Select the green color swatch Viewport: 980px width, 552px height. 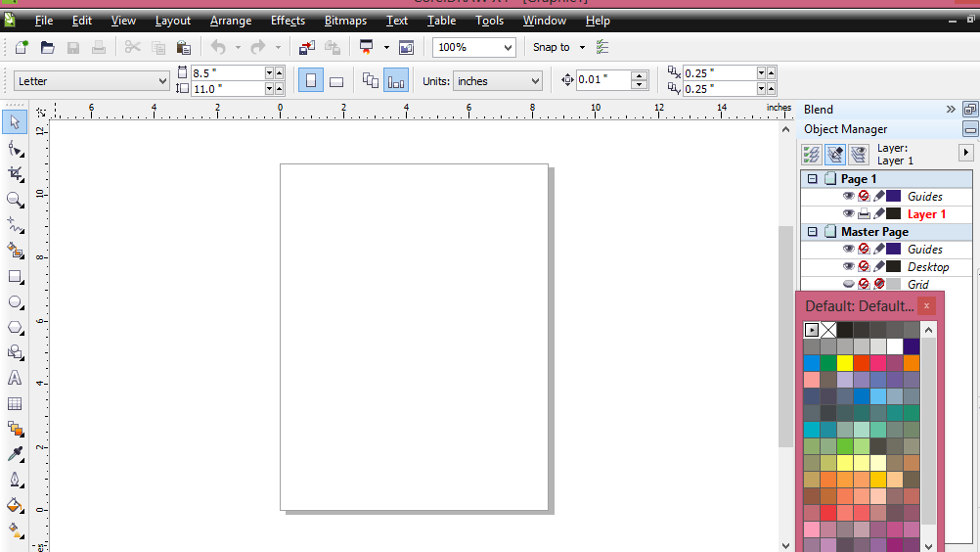tap(828, 362)
